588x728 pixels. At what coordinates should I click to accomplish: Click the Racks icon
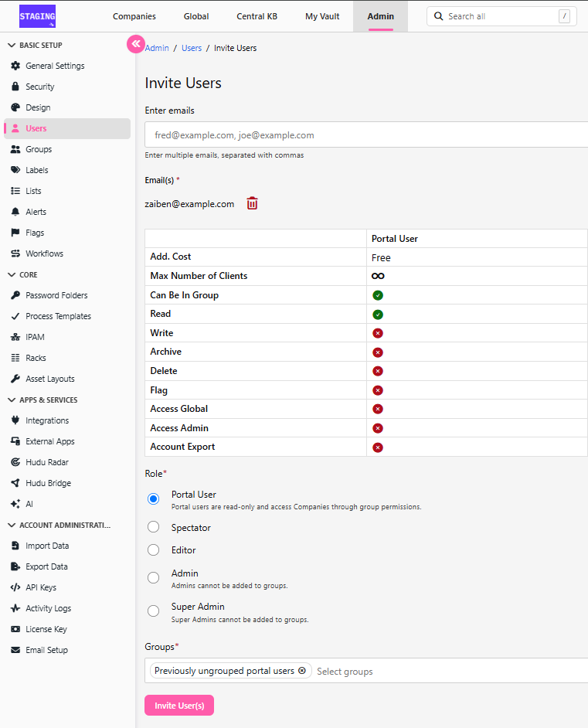click(15, 359)
